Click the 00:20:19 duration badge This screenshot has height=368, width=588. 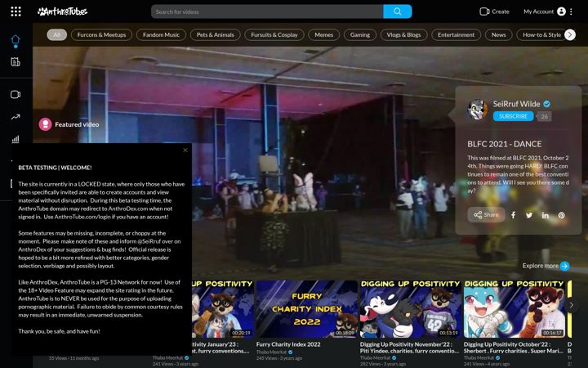tap(241, 333)
